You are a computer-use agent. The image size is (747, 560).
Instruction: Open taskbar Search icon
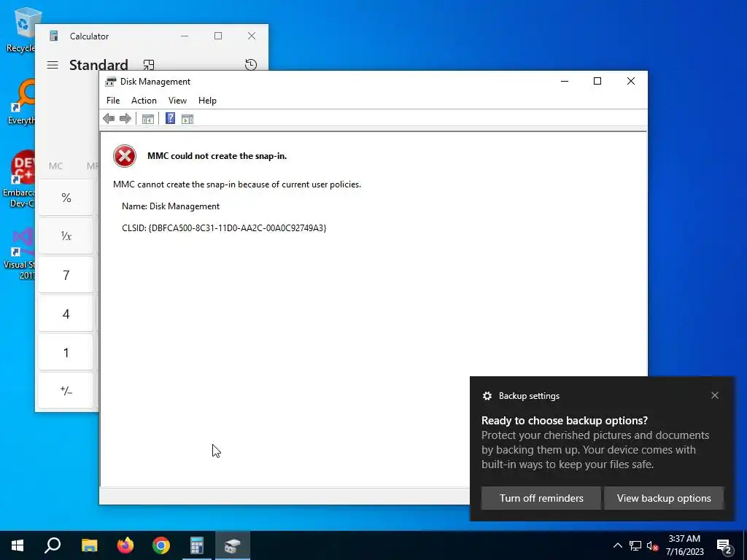tap(53, 545)
